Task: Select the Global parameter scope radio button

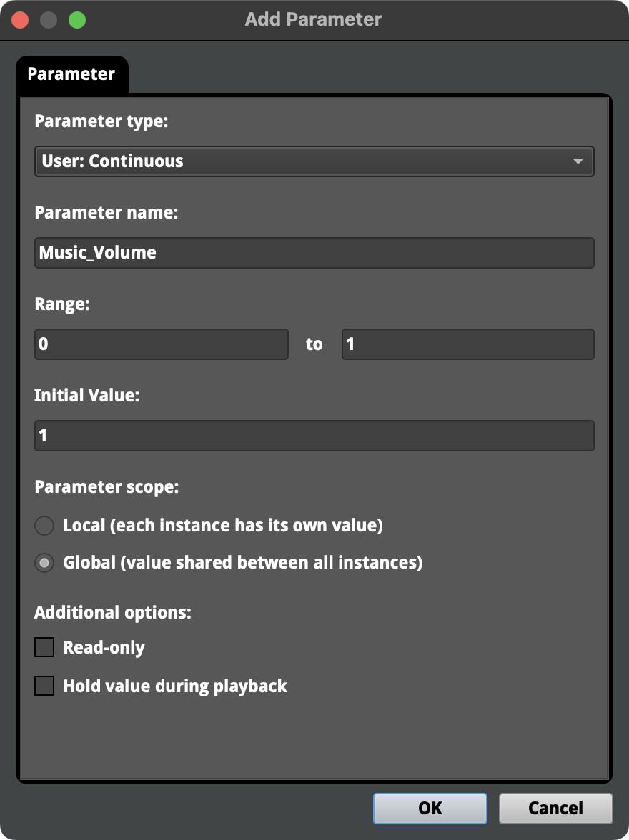Action: click(x=44, y=564)
